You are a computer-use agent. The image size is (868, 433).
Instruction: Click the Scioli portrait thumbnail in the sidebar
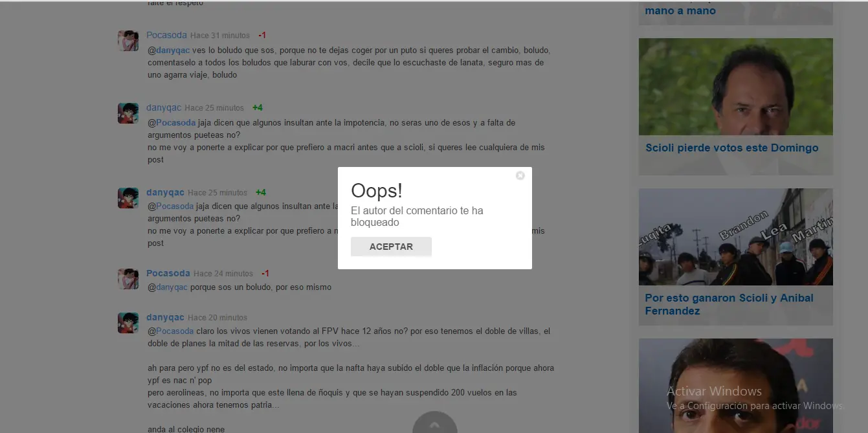coord(736,87)
